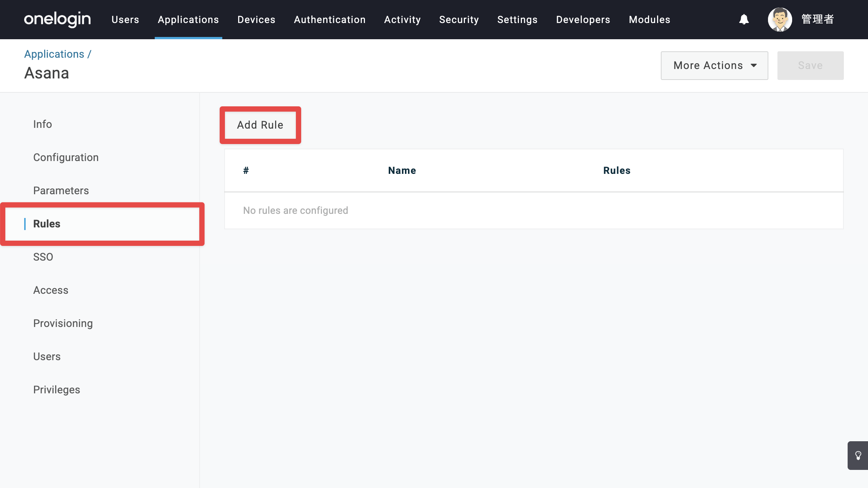
Task: Click the 管理者 account name
Action: [817, 19]
